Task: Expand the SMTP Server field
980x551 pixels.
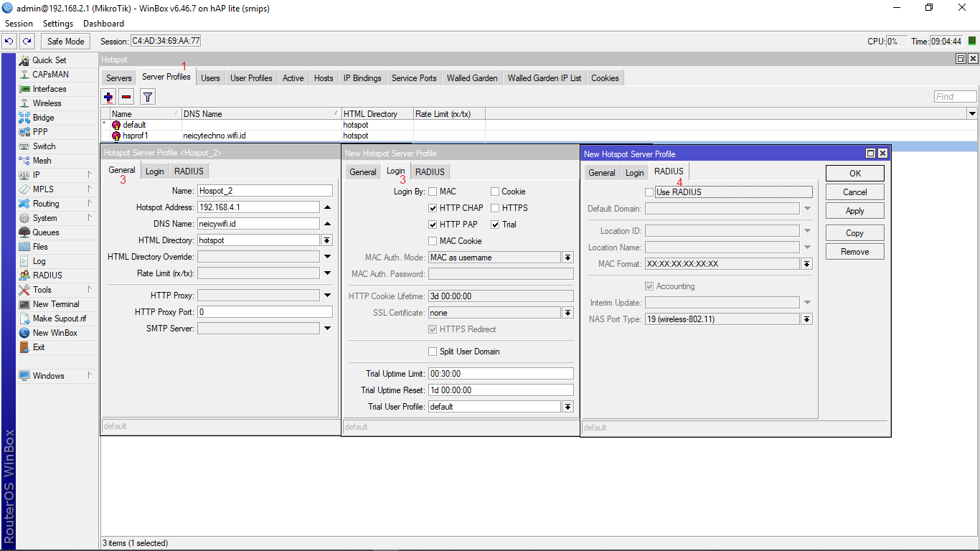Action: [x=327, y=329]
